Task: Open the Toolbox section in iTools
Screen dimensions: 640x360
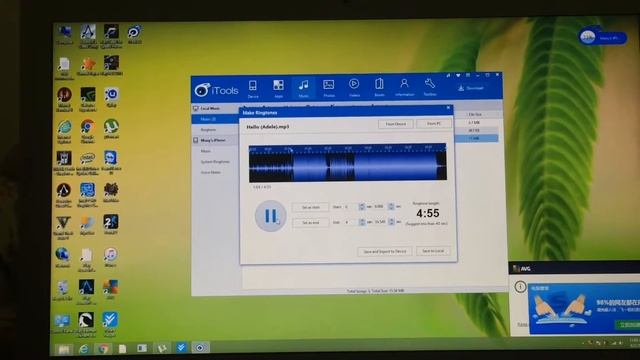Action: point(429,87)
